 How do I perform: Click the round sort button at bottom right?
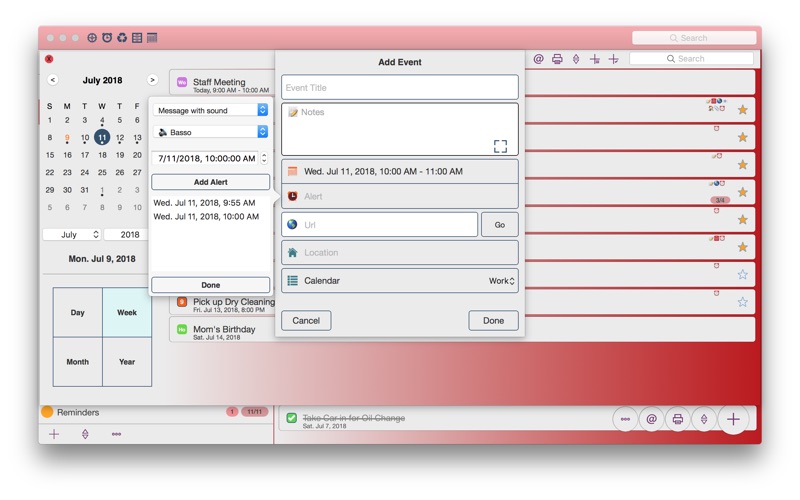[x=704, y=419]
